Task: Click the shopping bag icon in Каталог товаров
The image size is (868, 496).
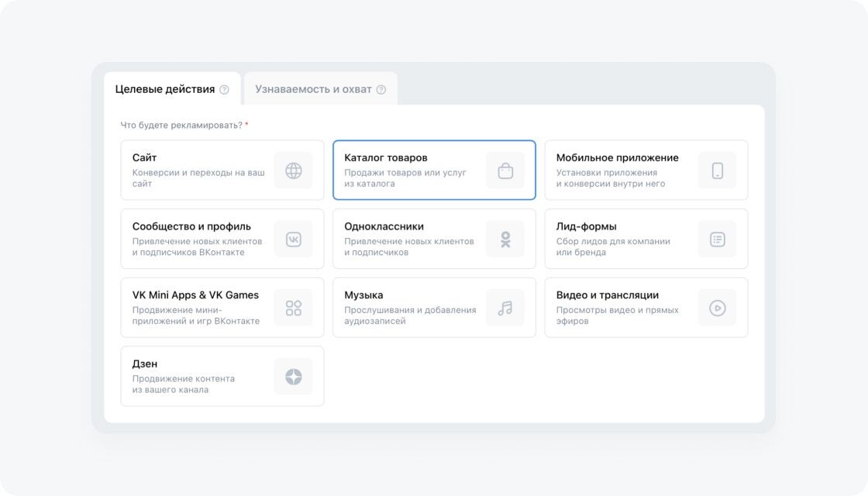Action: [x=505, y=170]
